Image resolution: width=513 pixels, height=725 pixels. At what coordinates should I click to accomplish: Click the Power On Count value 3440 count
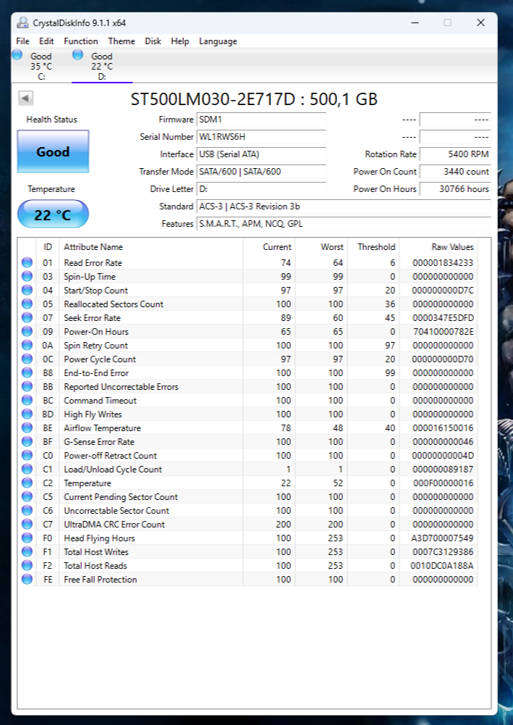click(x=455, y=172)
